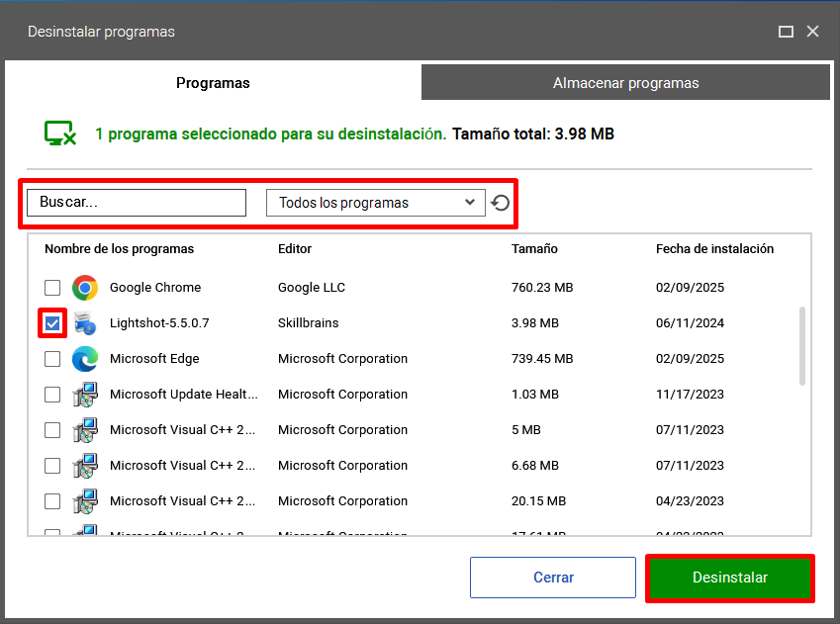This screenshot has width=840, height=624.
Task: Click the 5 MB size value
Action: 526,430
